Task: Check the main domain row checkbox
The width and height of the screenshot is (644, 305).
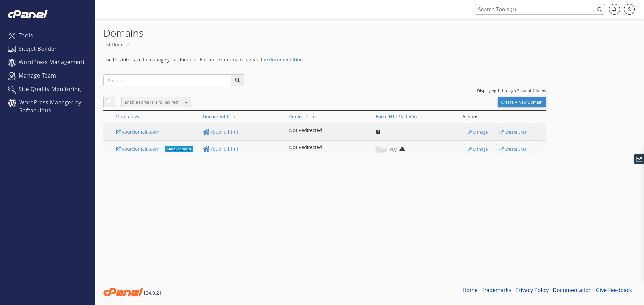Action: [108, 149]
